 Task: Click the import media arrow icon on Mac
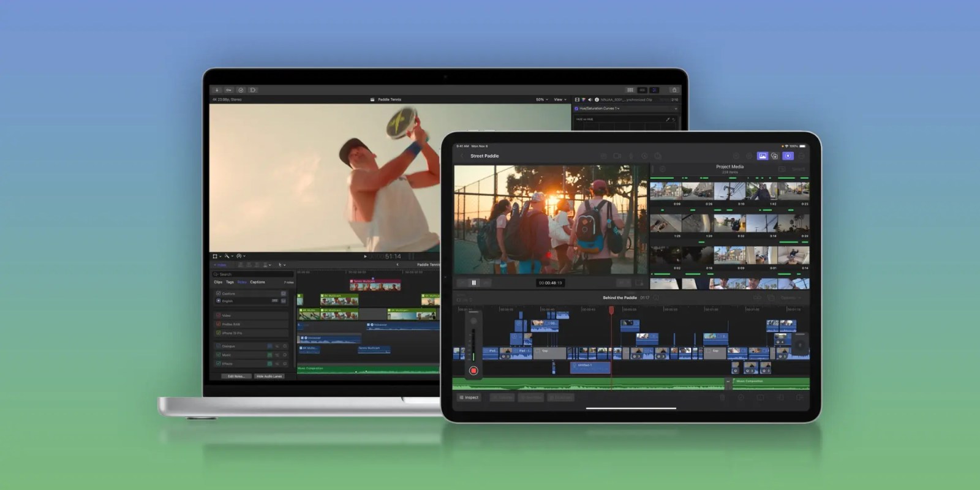pos(217,90)
